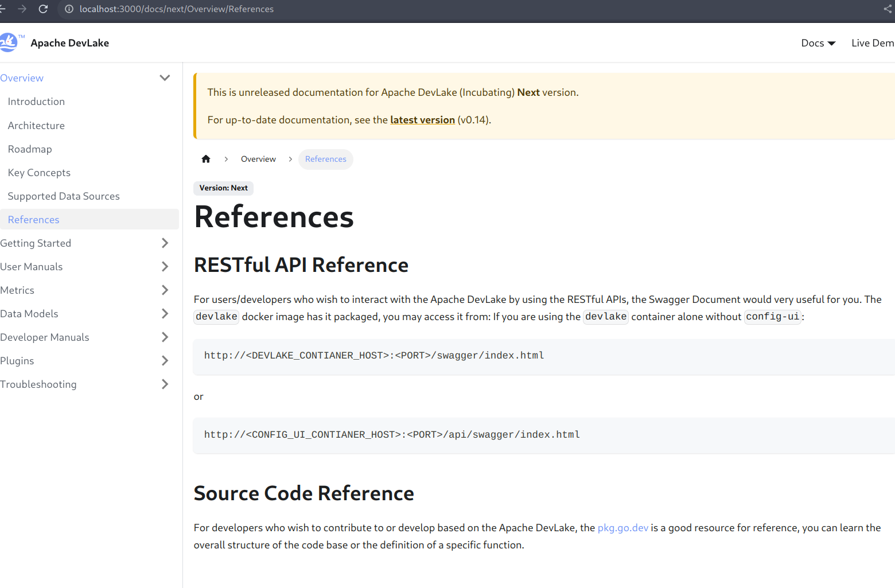Screen dimensions: 895x588
Task: Expand the Getting Started section
Action: click(165, 243)
